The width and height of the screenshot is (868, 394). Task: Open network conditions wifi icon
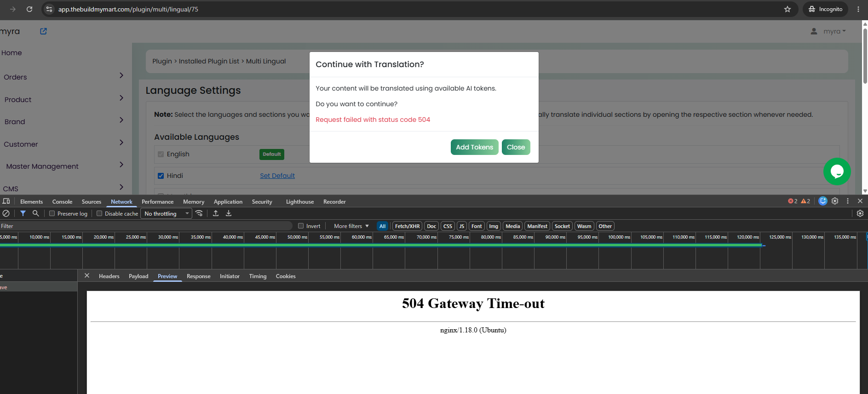pos(199,213)
